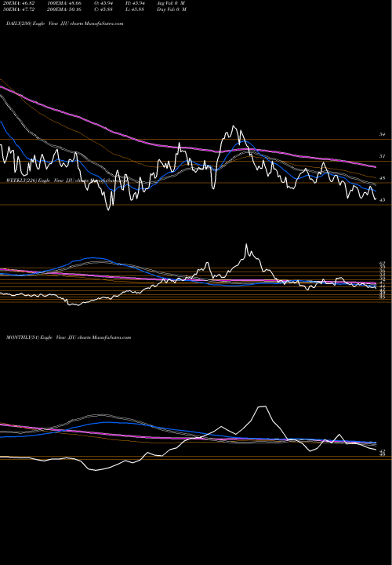Click the 20EMA: 46.82 value
This screenshot has height=565, width=392.
[x=17, y=2]
